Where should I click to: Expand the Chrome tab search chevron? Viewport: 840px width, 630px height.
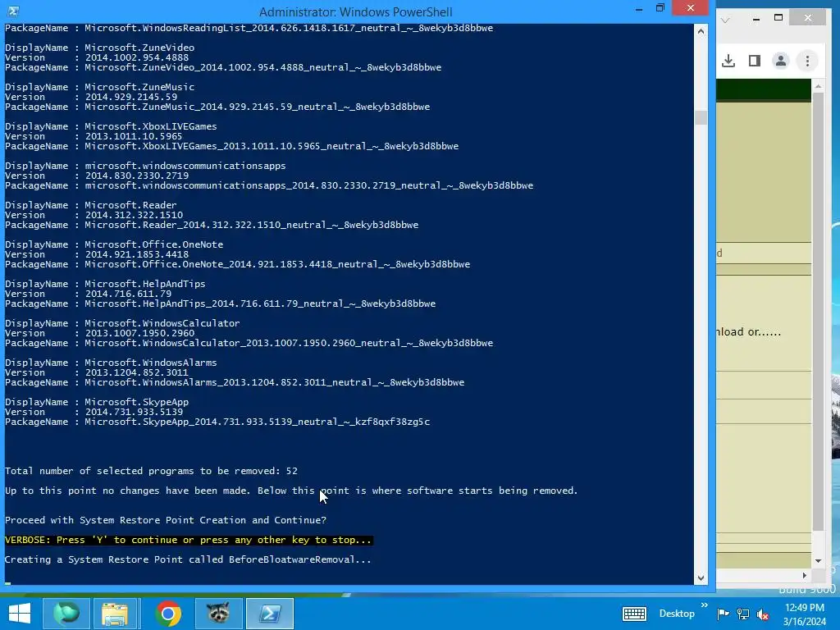[x=725, y=21]
